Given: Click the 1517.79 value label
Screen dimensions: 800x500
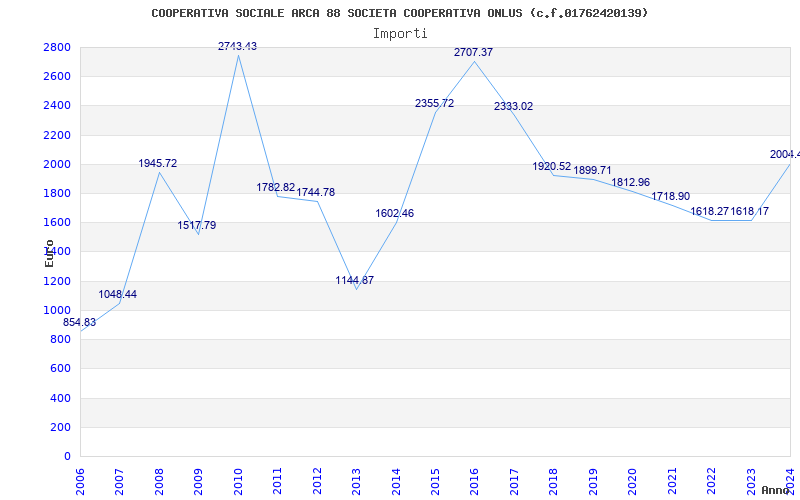Looking at the screenshot, I should [197, 225].
